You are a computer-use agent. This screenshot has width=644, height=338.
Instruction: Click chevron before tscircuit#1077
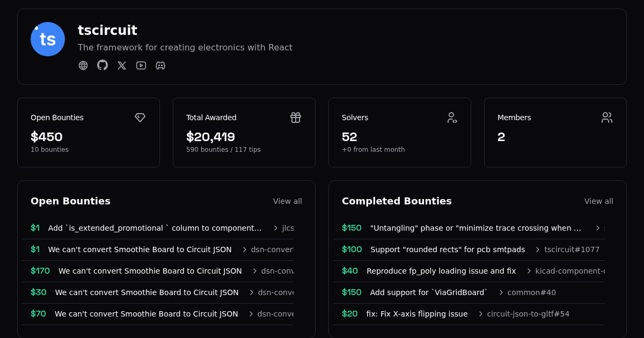pos(538,249)
